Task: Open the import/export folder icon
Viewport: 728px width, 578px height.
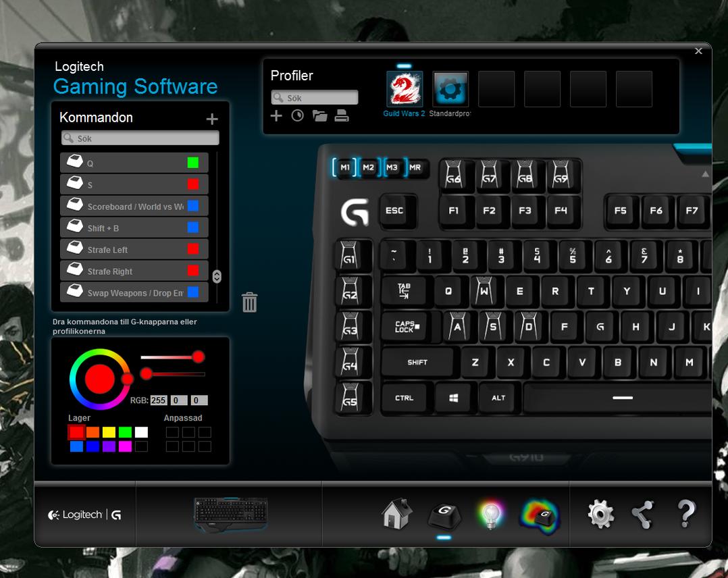Action: [x=320, y=115]
